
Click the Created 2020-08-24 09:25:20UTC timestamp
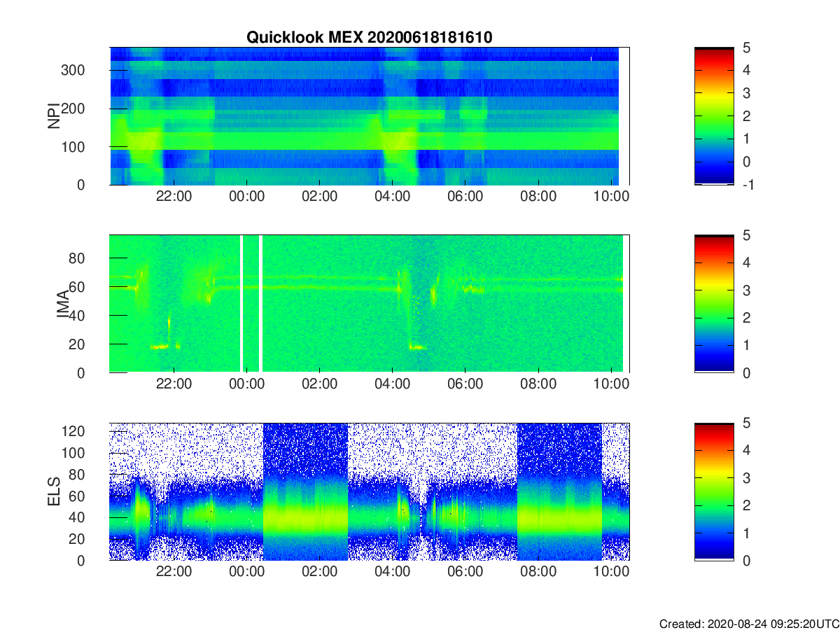[x=748, y=623]
